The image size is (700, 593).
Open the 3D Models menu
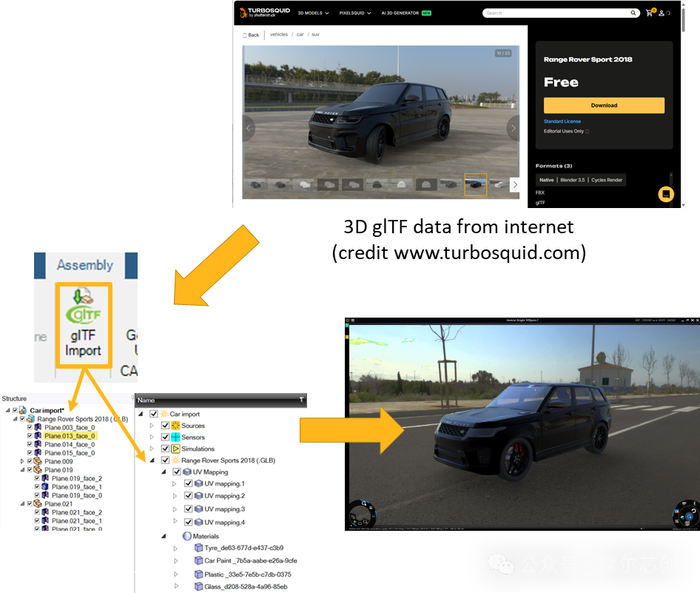click(x=313, y=13)
